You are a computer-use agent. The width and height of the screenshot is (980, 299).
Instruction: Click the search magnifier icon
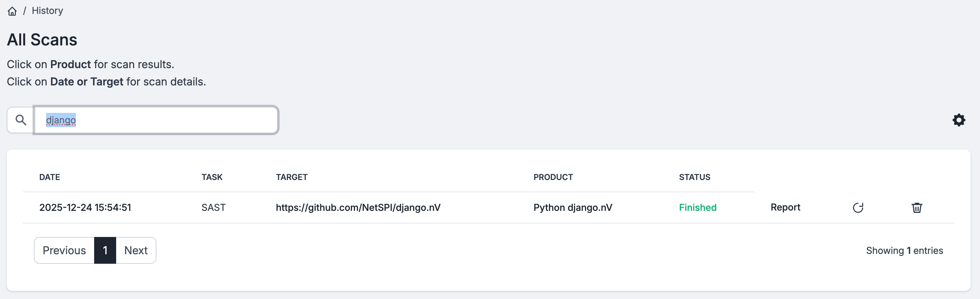pos(21,120)
